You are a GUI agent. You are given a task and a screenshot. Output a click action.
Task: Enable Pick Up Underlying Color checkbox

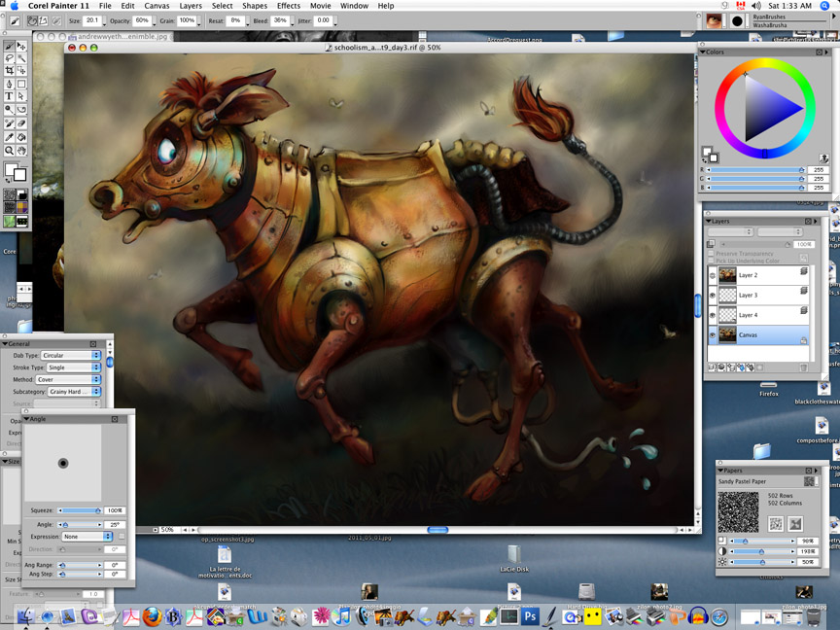711,261
